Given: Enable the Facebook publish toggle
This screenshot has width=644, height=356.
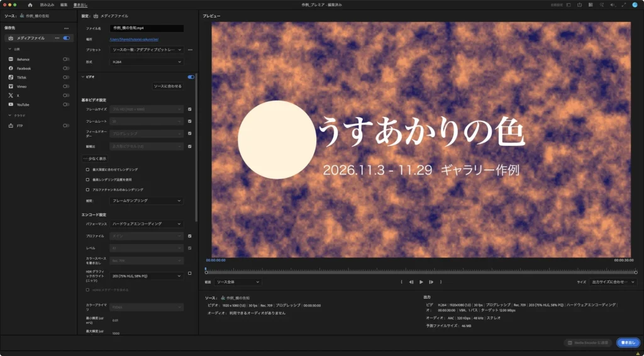Looking at the screenshot, I should [66, 68].
